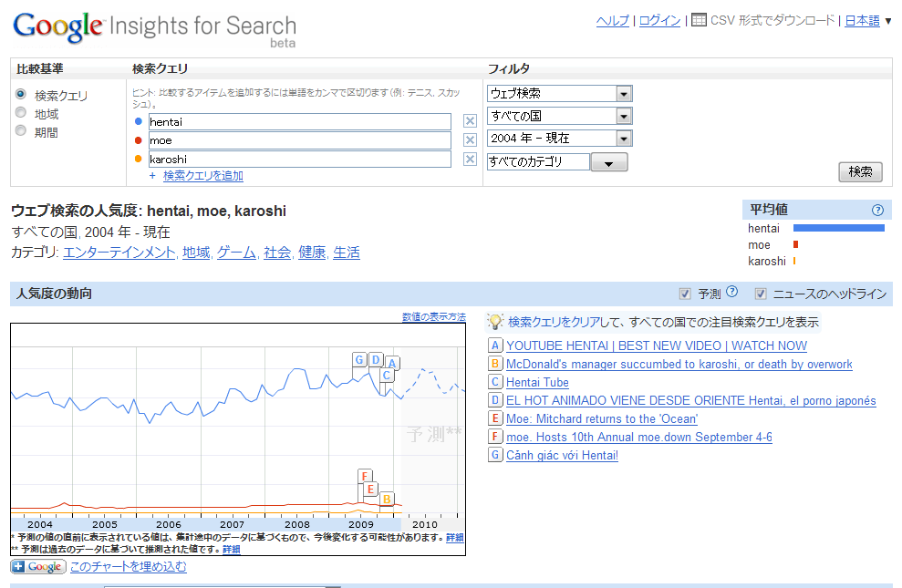Click headline marker E in the legend list

coord(494,418)
